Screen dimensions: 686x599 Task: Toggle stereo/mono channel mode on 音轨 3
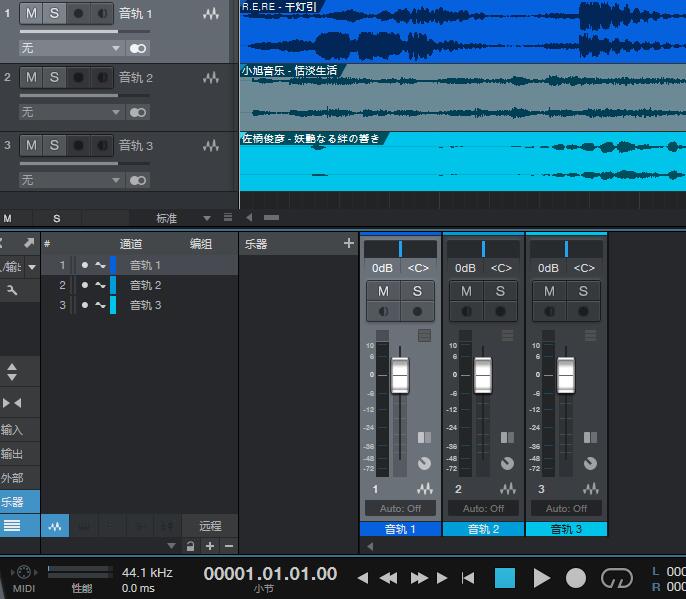(x=138, y=180)
